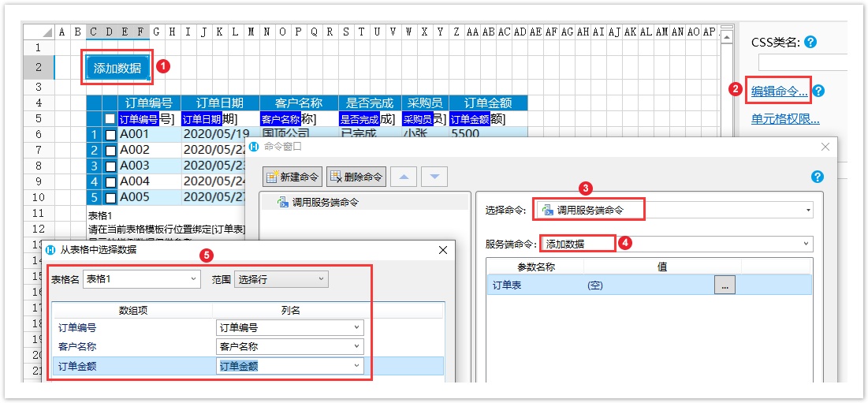868x403 pixels.
Task: Click the 添加数据 button in the spreadsheet
Action: point(117,68)
